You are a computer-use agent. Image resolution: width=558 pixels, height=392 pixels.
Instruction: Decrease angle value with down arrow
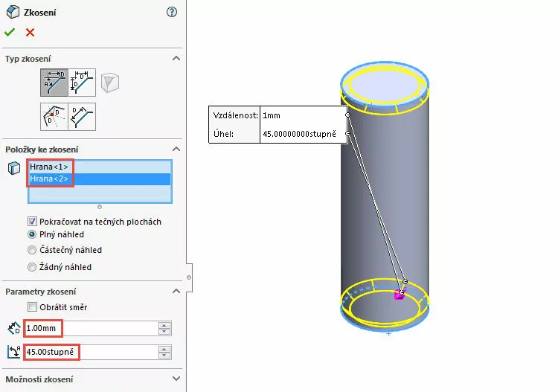pos(164,356)
